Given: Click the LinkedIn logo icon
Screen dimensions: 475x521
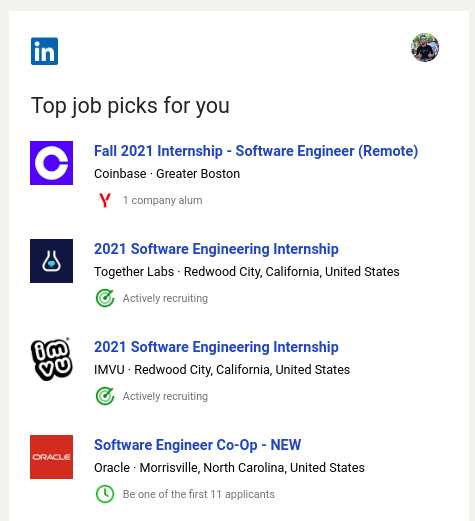Looking at the screenshot, I should (x=44, y=51).
